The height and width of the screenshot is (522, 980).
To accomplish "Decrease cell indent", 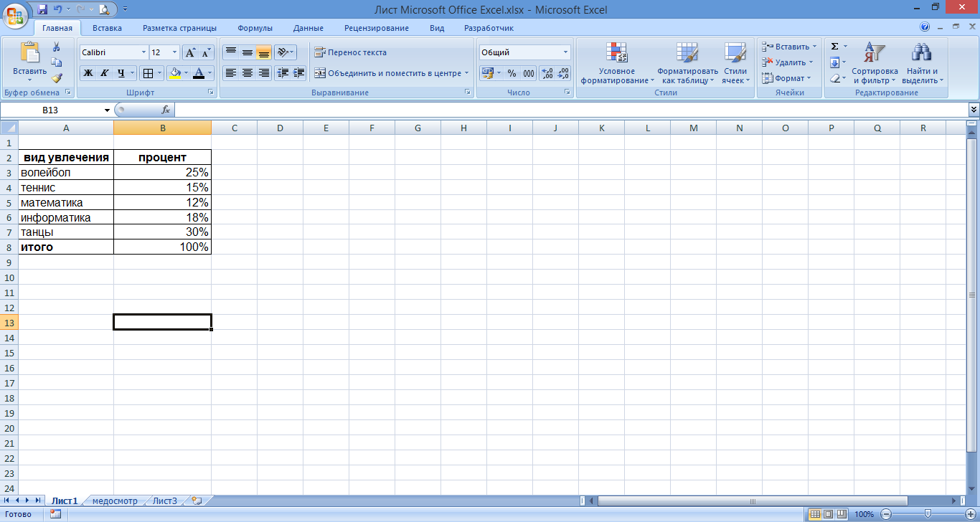I will coord(282,73).
